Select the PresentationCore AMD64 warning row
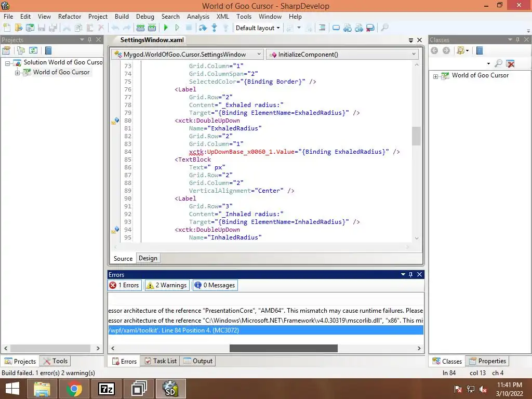Viewport: 532px width, 399px height. tap(265, 311)
